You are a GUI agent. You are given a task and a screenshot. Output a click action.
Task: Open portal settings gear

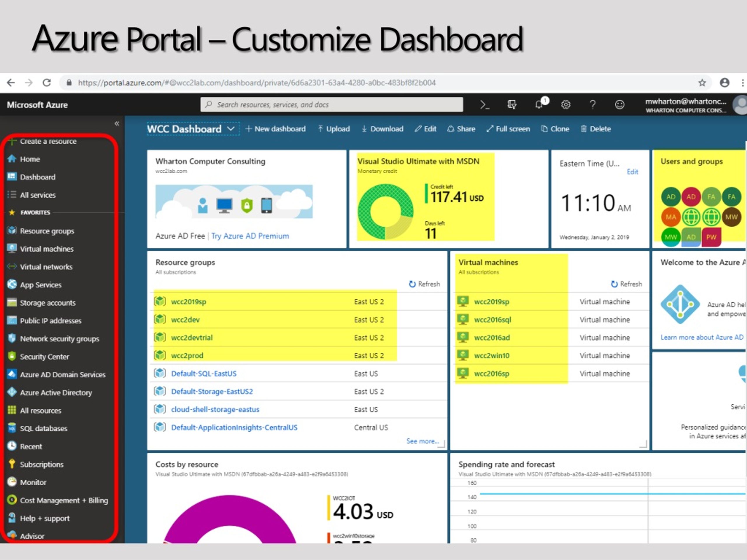tap(566, 105)
